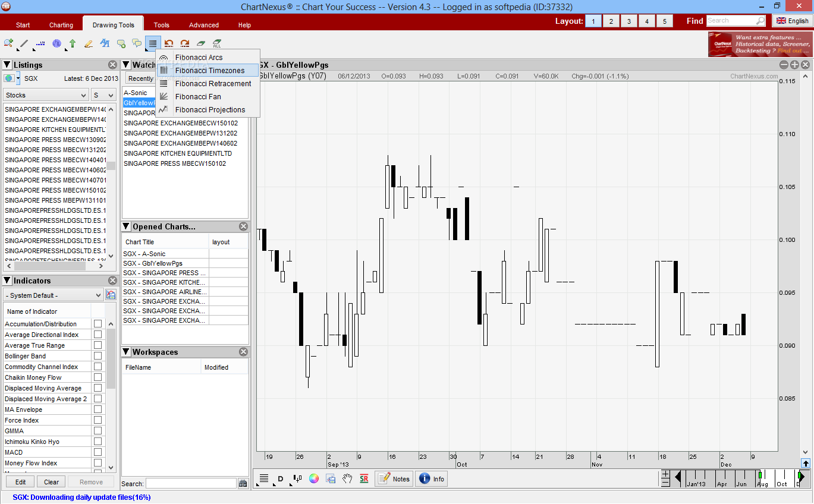Click the Fibonacci tools toolbar button
Viewport: 814px width, 504px height.
click(x=153, y=43)
